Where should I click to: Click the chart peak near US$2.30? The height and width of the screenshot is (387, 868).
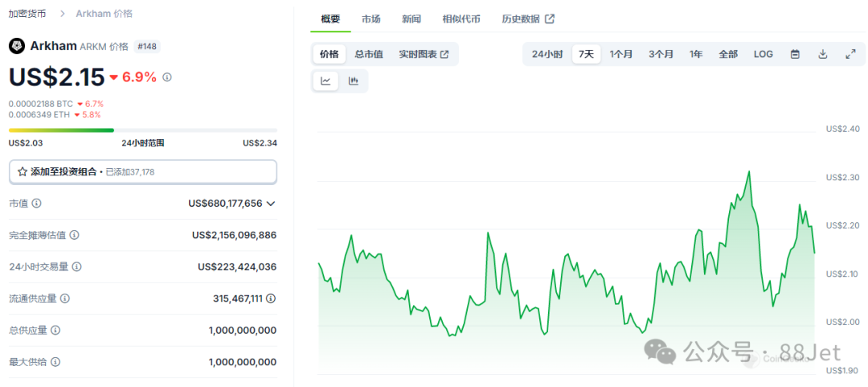(749, 171)
